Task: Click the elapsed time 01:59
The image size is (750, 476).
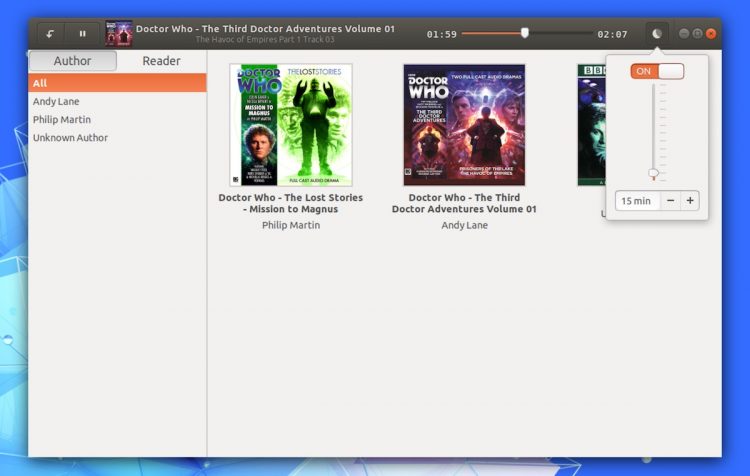Action: [x=441, y=34]
